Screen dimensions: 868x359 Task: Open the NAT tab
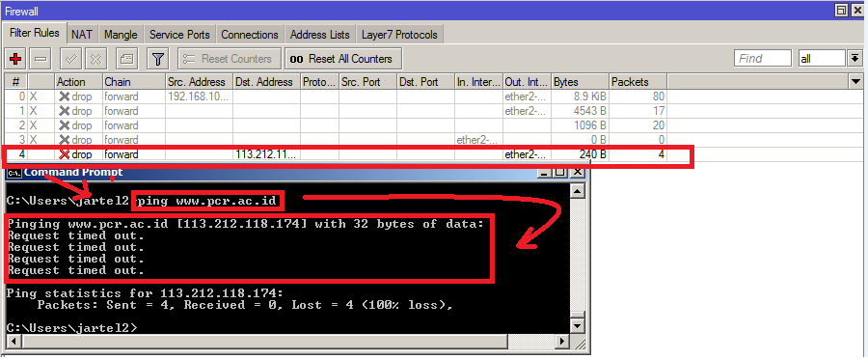tap(82, 35)
